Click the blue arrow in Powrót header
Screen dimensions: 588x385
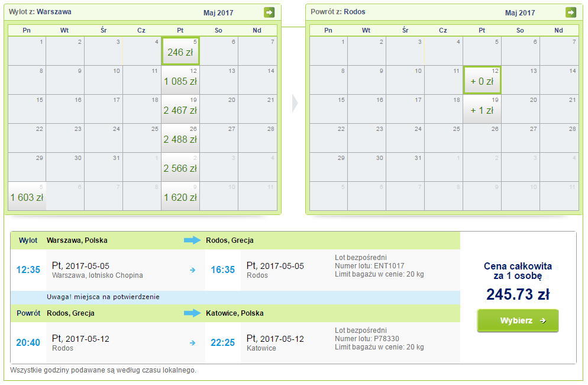[x=192, y=313]
